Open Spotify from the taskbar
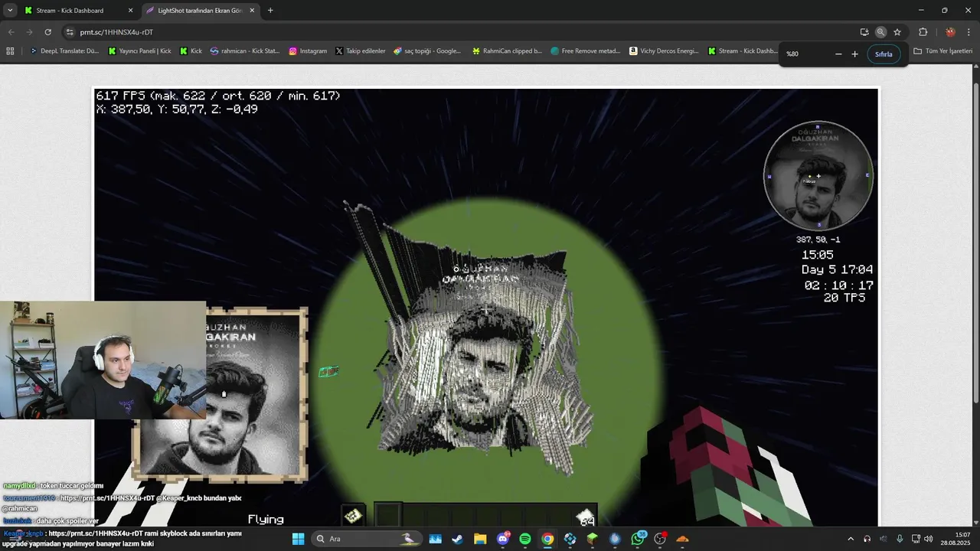 (x=525, y=539)
